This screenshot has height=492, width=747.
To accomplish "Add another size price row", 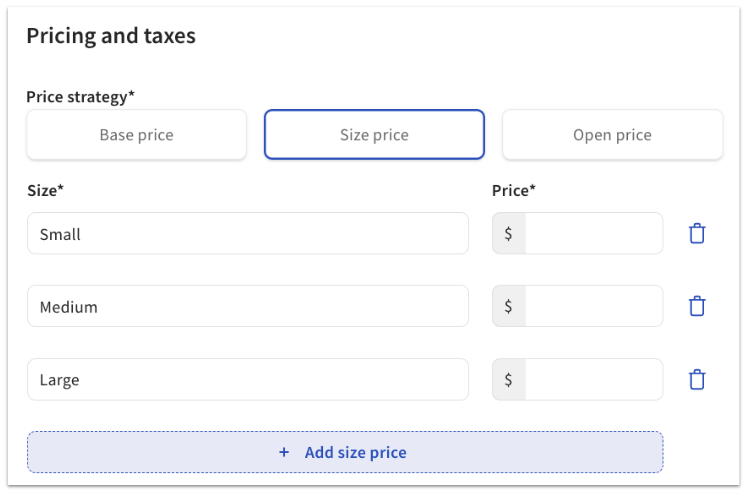I will click(345, 452).
